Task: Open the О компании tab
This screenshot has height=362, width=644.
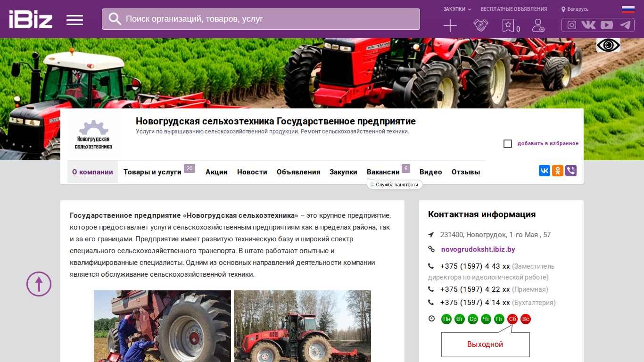Action: click(x=92, y=172)
